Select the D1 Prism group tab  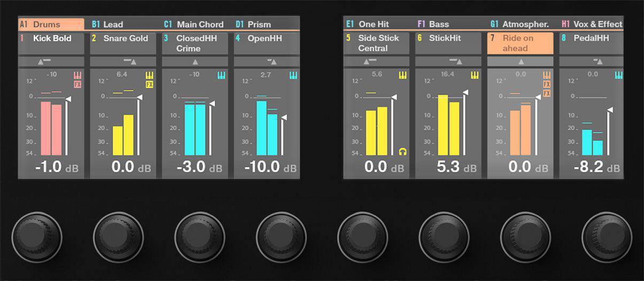pyautogui.click(x=253, y=24)
